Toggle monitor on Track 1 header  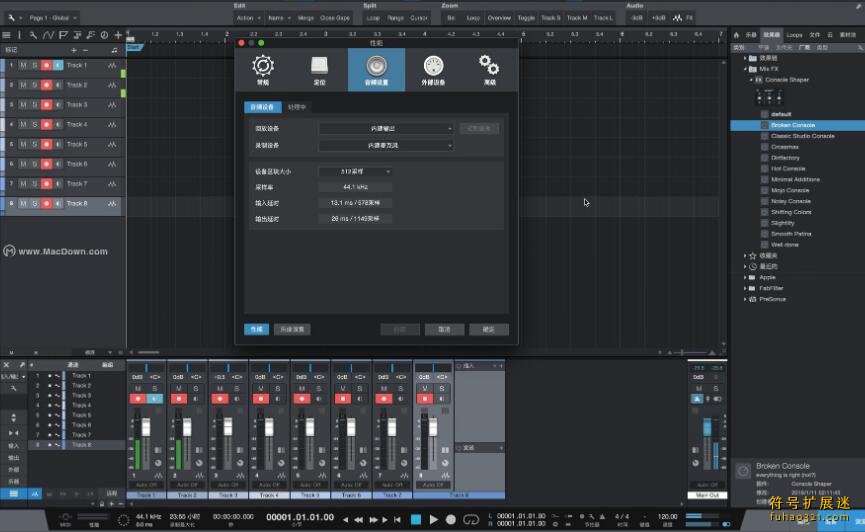coord(58,66)
